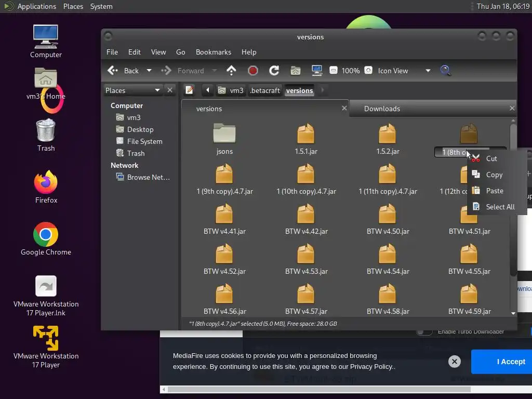This screenshot has width=532, height=399.
Task: Open the Places sidebar selector dropdown
Action: pyautogui.click(x=157, y=90)
